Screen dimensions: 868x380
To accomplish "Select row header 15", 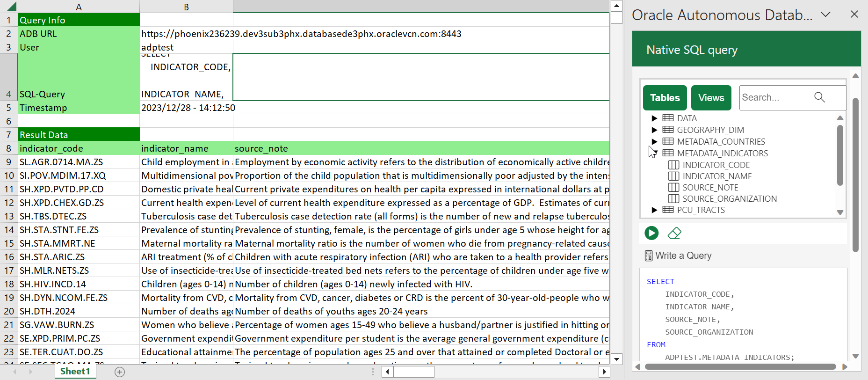I will coord(9,243).
